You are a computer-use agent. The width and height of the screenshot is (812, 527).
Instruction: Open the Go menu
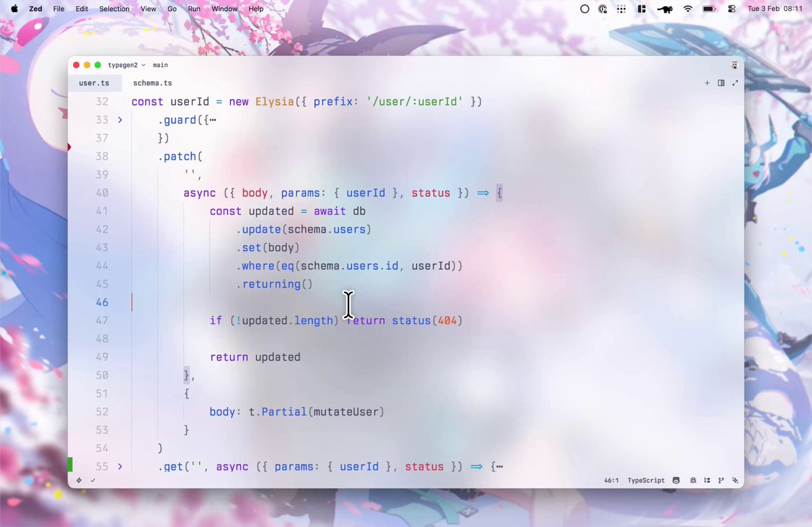click(x=172, y=9)
